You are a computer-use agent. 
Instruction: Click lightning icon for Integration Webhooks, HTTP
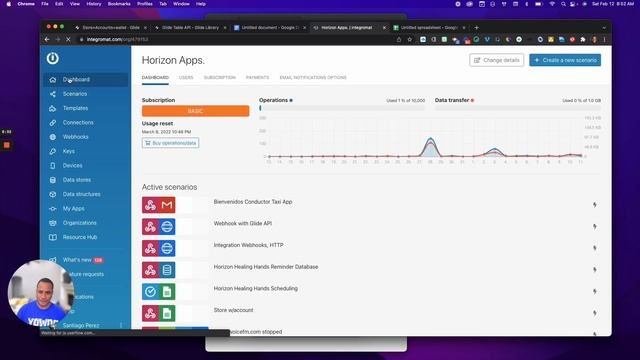[595, 248]
